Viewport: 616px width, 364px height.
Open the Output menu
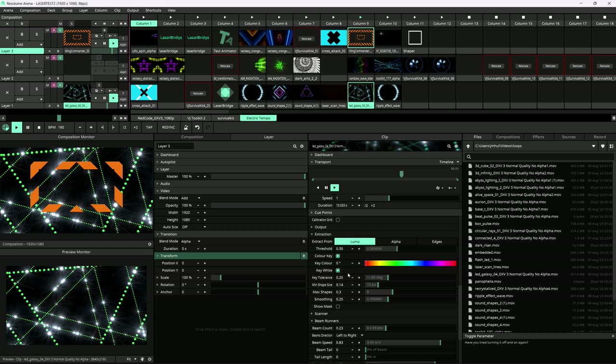click(x=133, y=10)
